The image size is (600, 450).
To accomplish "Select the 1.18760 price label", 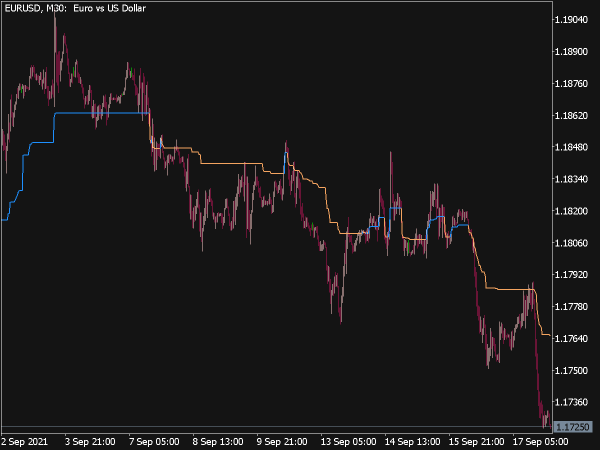I will (571, 83).
